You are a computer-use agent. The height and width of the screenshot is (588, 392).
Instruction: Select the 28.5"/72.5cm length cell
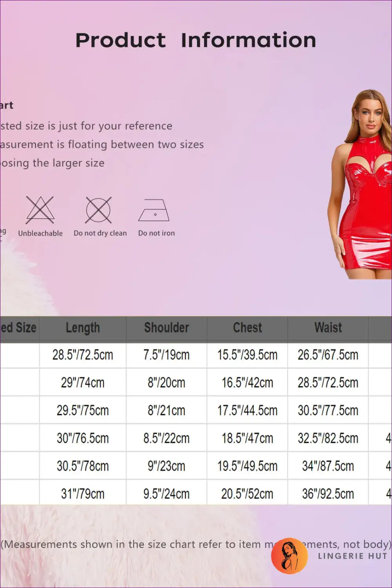83,355
